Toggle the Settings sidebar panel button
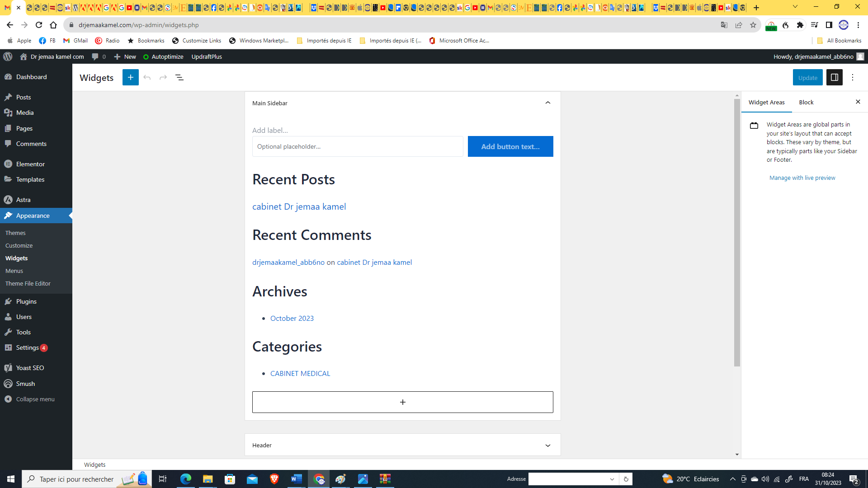Viewport: 868px width, 488px height. [x=834, y=78]
